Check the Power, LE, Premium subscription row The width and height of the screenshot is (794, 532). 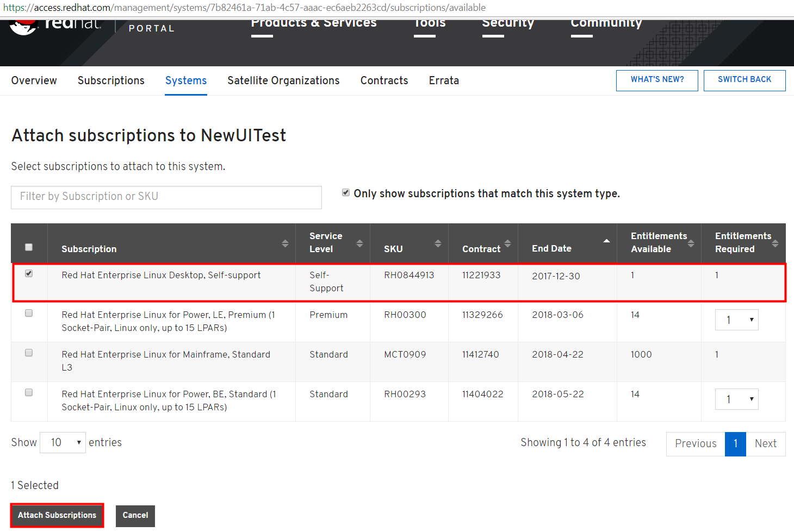(29, 313)
